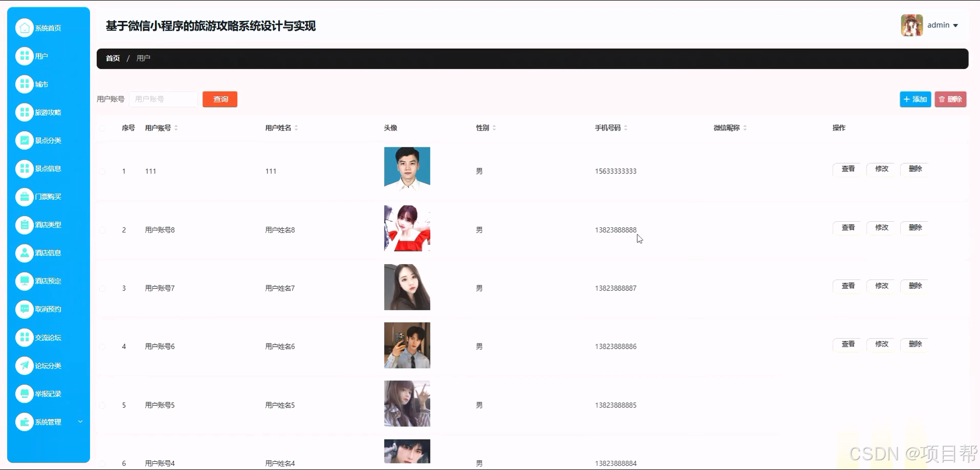Click 修改 for 用户账号7
Viewport: 980px width, 470px height.
(882, 286)
